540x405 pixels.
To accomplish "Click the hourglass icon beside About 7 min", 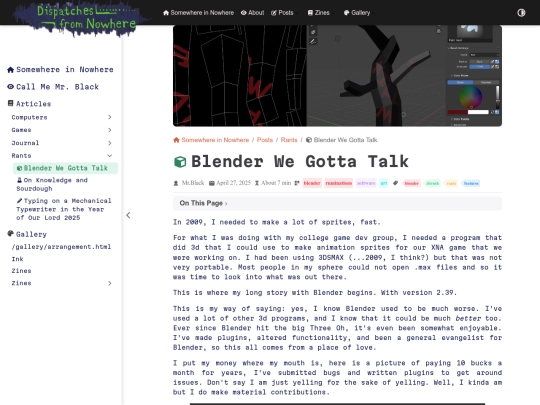I will coord(257,183).
